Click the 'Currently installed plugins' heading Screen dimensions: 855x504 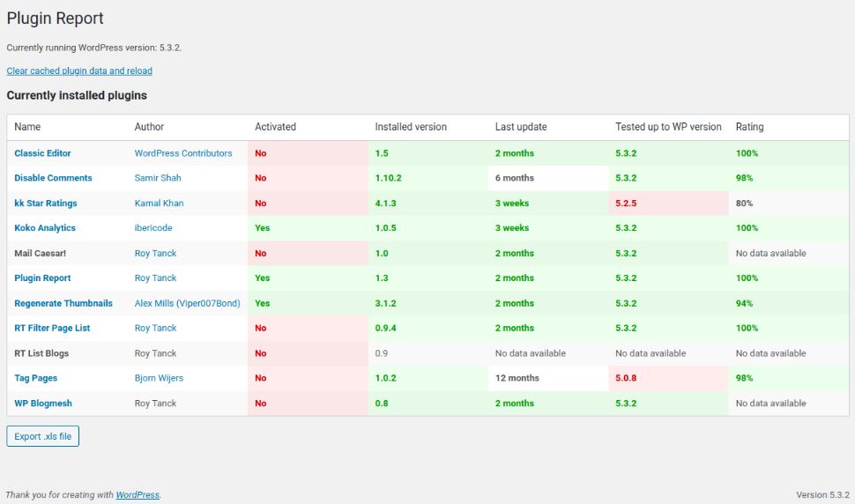(x=77, y=95)
